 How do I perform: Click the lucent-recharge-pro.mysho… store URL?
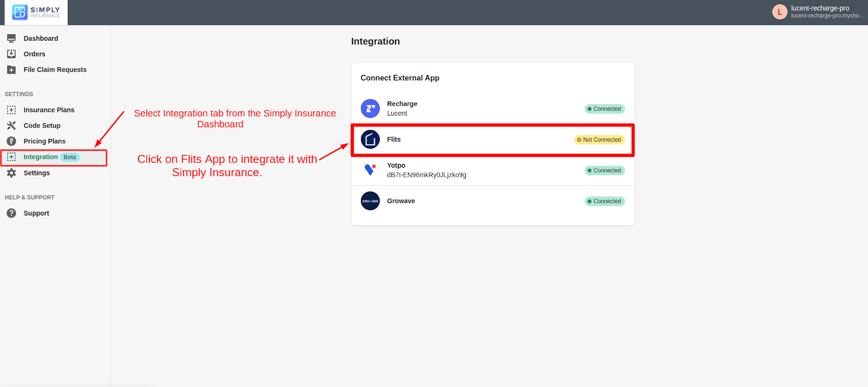click(828, 16)
